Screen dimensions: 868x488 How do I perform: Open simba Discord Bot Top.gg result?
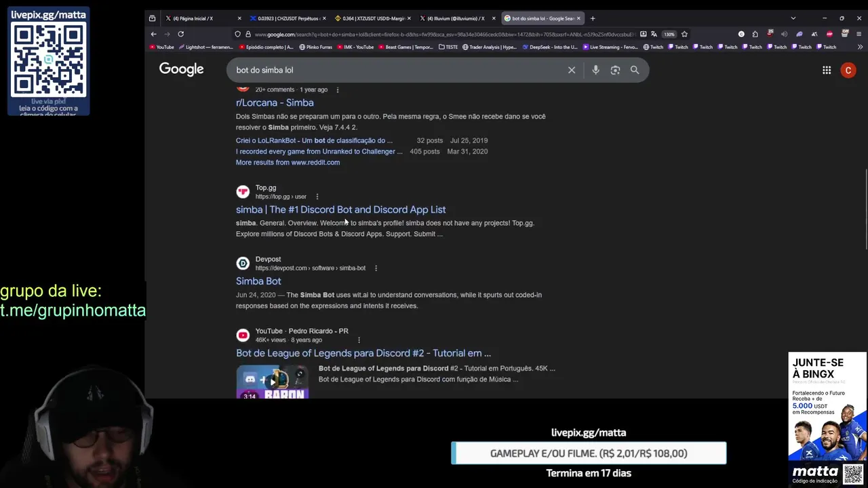[340, 209]
